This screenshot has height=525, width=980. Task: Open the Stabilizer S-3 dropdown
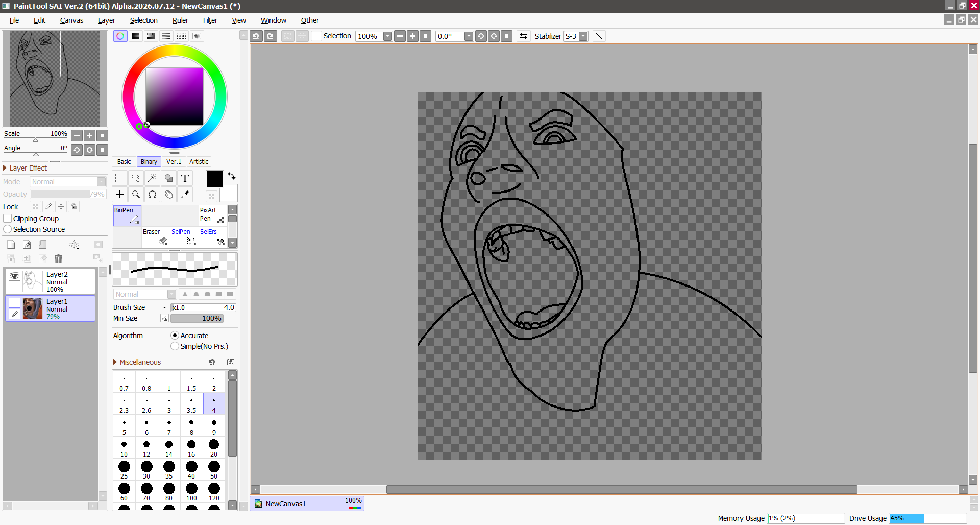583,36
